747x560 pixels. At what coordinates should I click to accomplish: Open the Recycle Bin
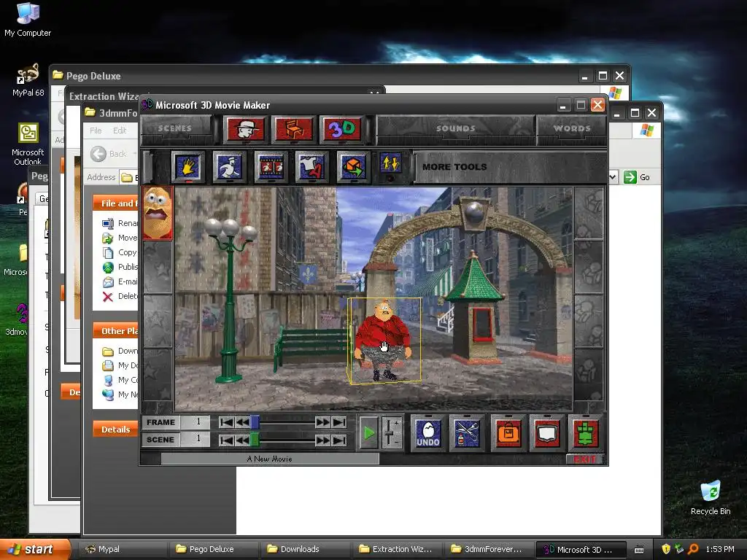click(x=711, y=498)
